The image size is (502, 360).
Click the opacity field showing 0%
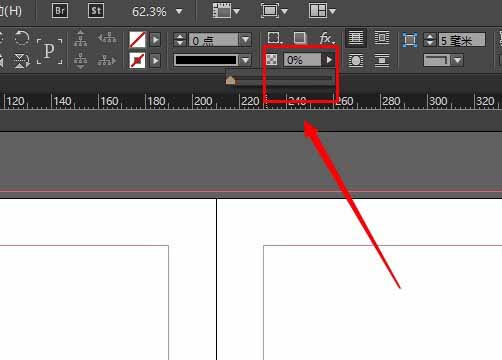[302, 60]
